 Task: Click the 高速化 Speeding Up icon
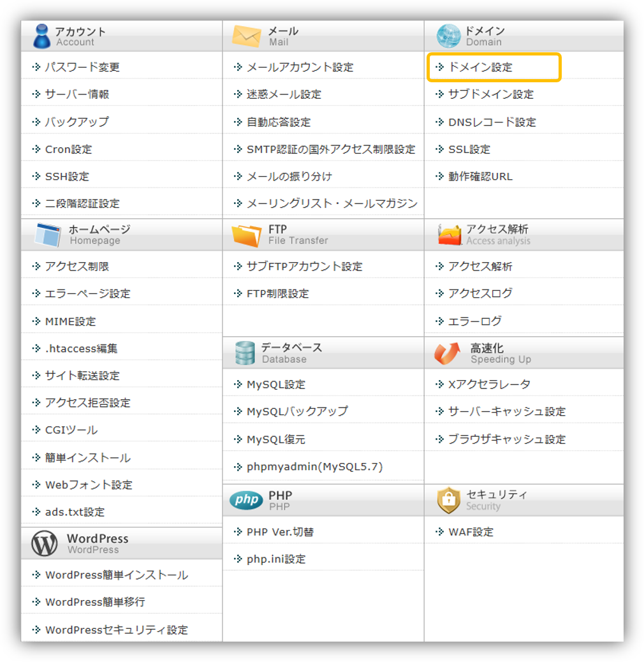click(446, 353)
